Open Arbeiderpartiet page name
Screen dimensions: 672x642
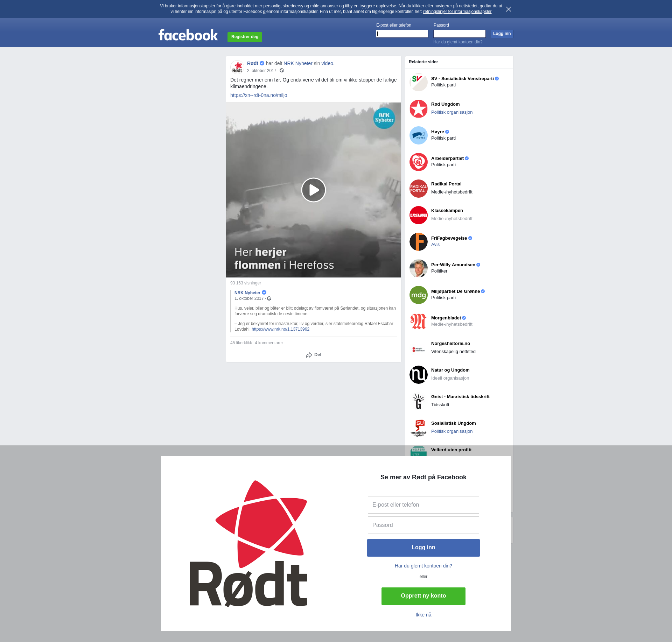(447, 158)
